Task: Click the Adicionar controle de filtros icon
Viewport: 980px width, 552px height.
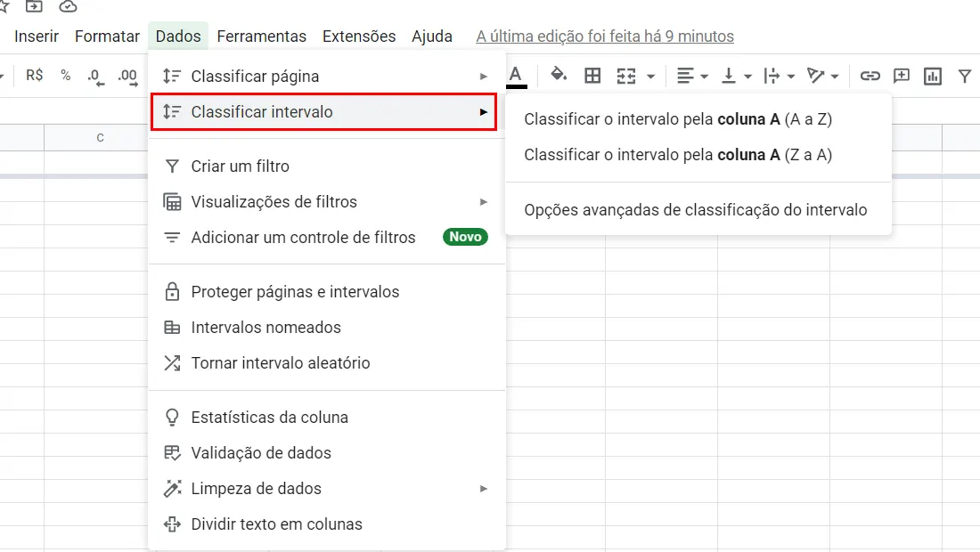Action: click(172, 238)
